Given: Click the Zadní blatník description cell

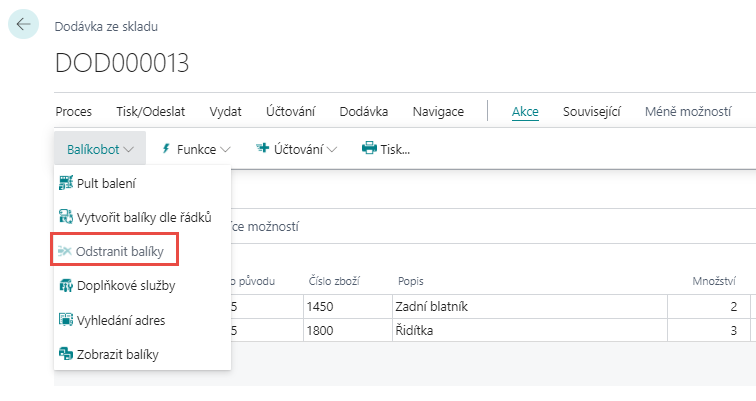Looking at the screenshot, I should (530, 307).
